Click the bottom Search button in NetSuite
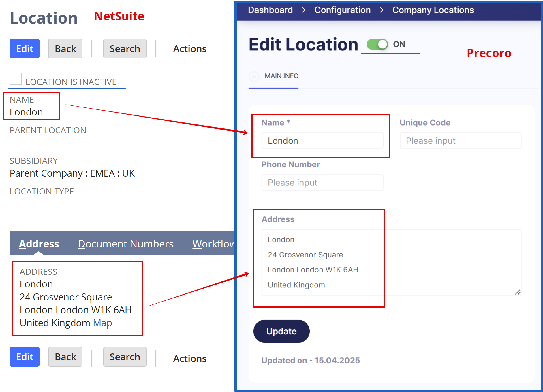Viewport: 543px width, 392px height. coord(125,357)
